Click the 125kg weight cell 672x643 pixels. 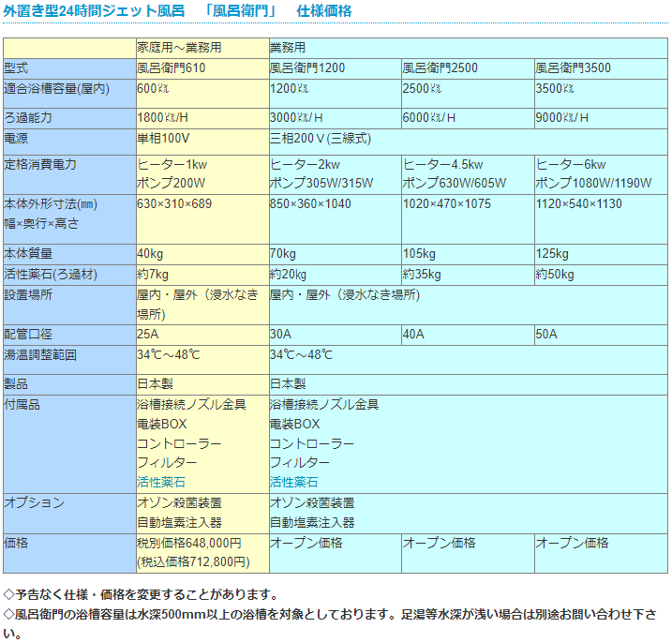coord(601,254)
